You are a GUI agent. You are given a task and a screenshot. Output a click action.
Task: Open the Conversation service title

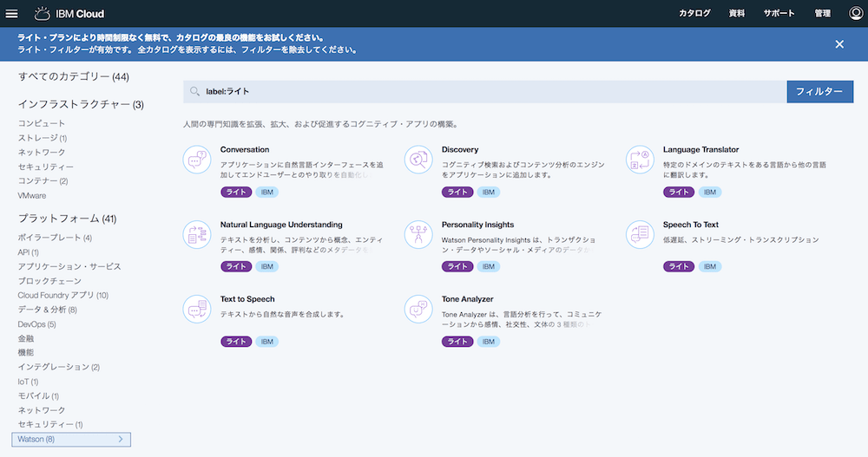[x=245, y=149]
